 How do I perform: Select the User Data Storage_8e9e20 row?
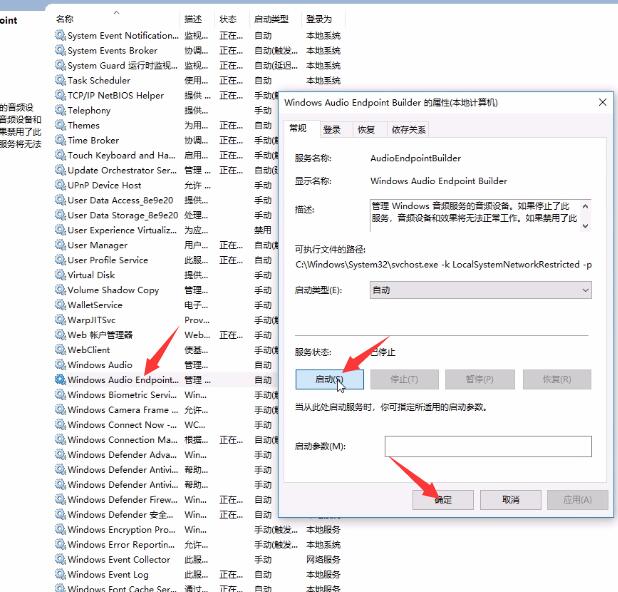[166, 215]
